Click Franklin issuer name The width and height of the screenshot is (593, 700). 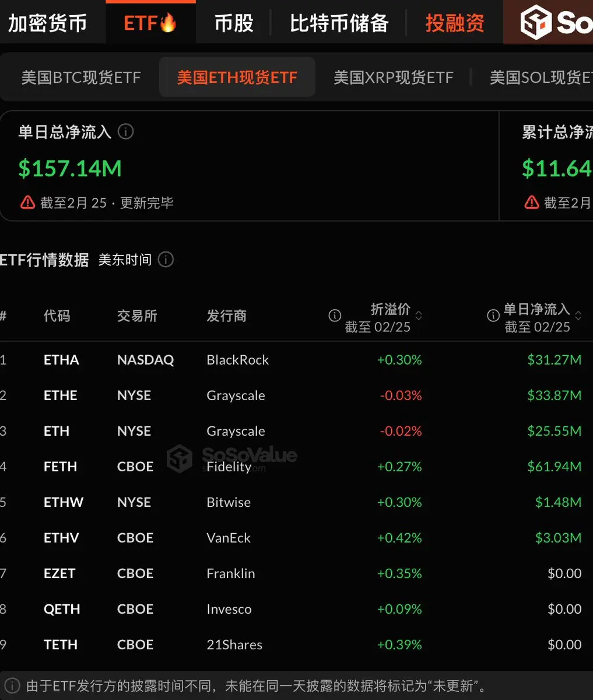(231, 573)
